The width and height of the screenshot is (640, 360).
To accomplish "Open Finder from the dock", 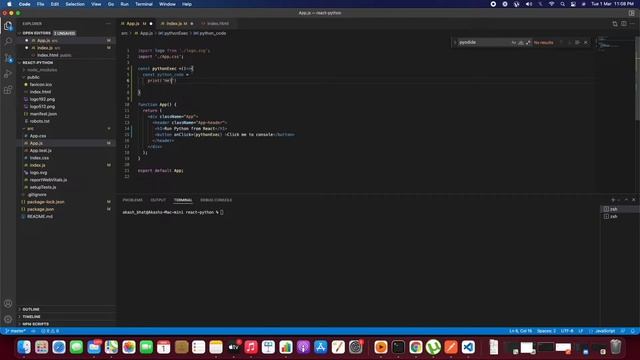I will click(24, 347).
